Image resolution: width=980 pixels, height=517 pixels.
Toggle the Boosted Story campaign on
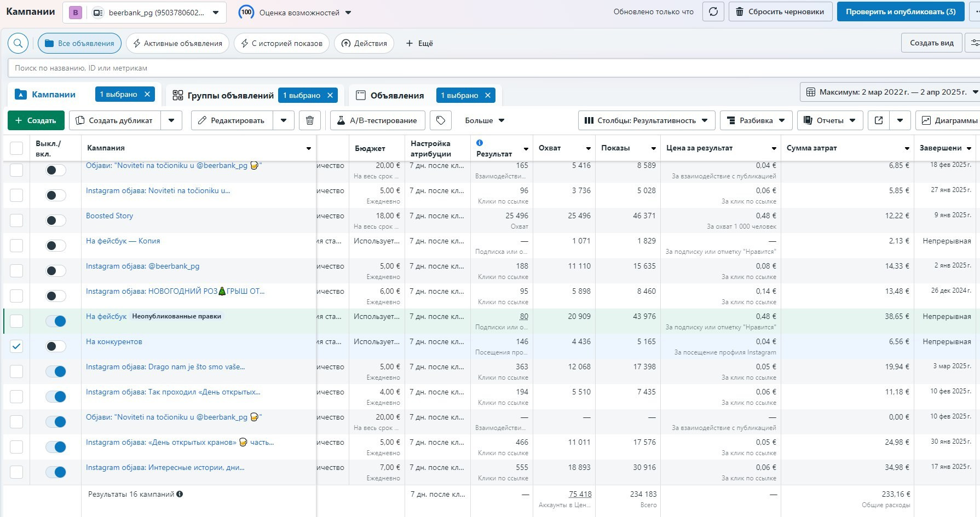(x=56, y=220)
